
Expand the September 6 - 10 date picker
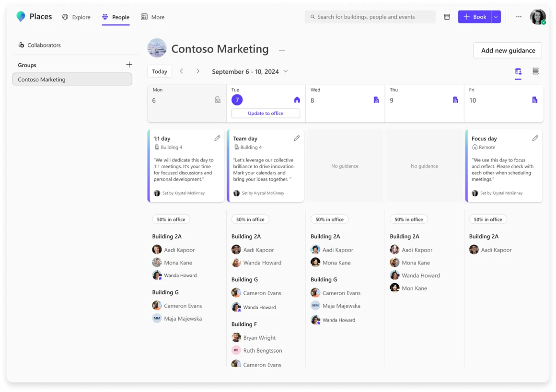click(250, 71)
